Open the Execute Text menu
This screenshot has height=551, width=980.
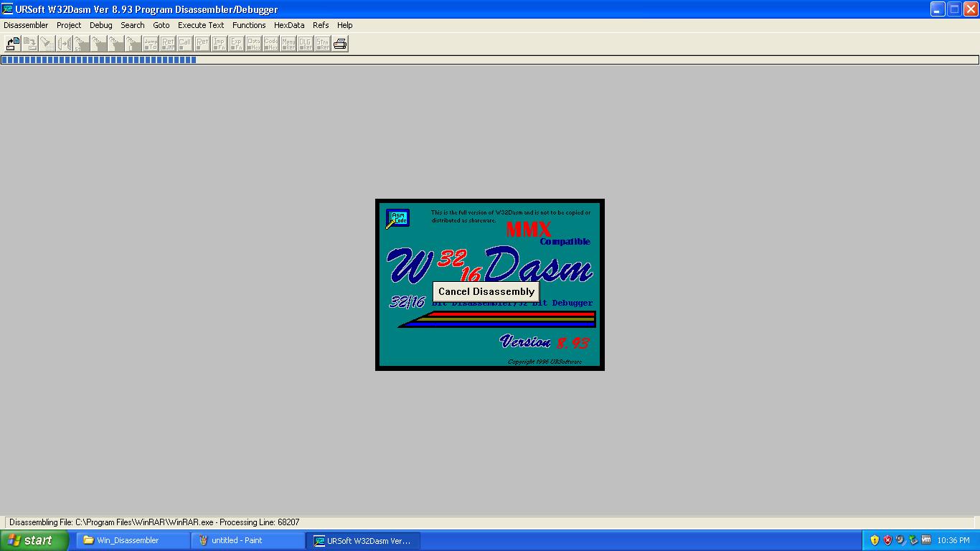[x=201, y=25]
